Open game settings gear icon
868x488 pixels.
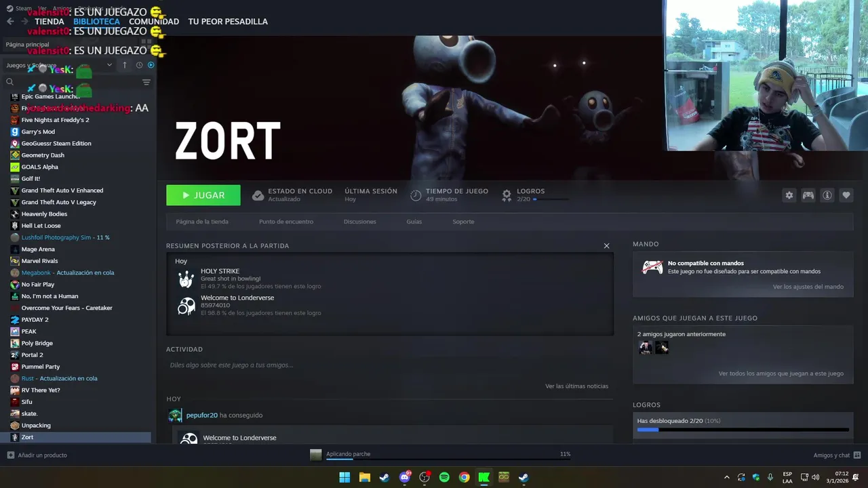(x=789, y=195)
